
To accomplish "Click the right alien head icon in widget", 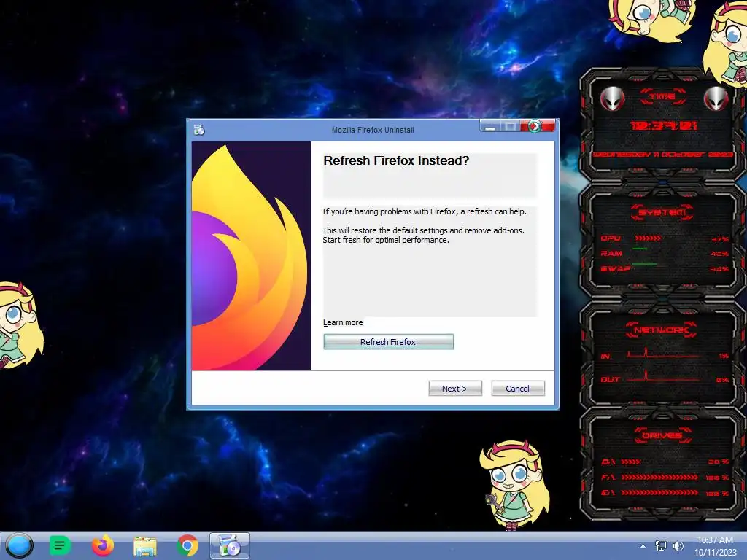I will (x=716, y=98).
